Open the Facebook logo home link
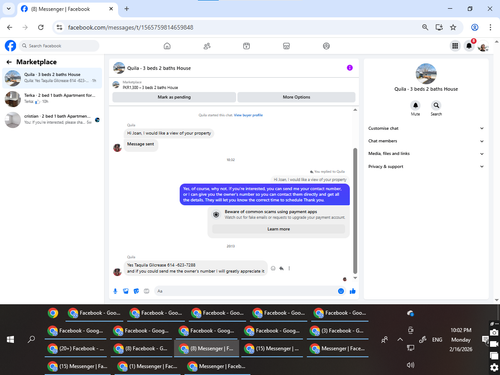Image resolution: width=500 pixels, height=375 pixels. pyautogui.click(x=10, y=46)
